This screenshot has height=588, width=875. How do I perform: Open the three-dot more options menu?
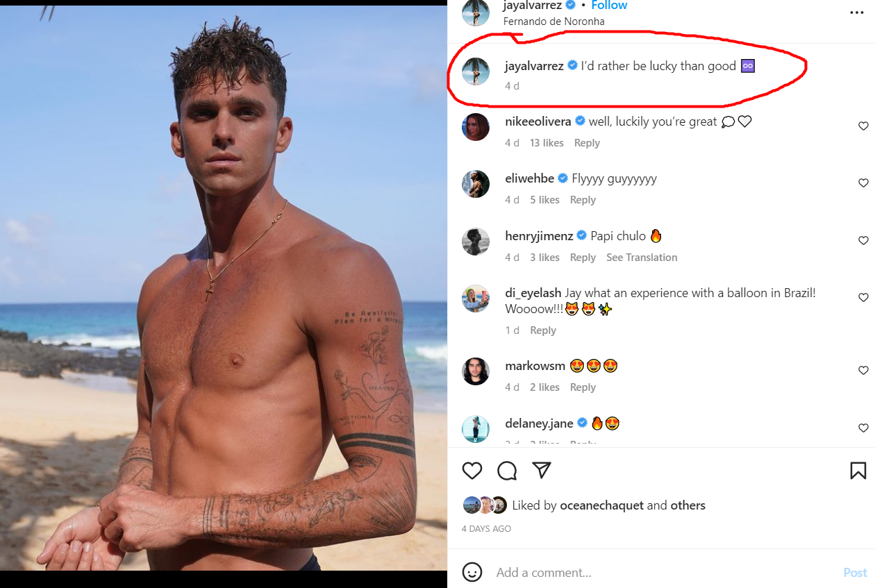(x=857, y=12)
